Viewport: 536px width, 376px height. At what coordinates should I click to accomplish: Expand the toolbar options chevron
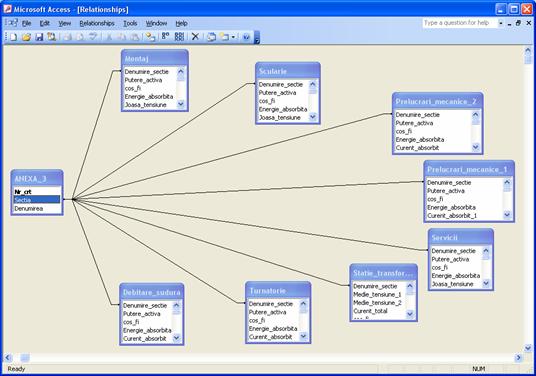pos(257,37)
